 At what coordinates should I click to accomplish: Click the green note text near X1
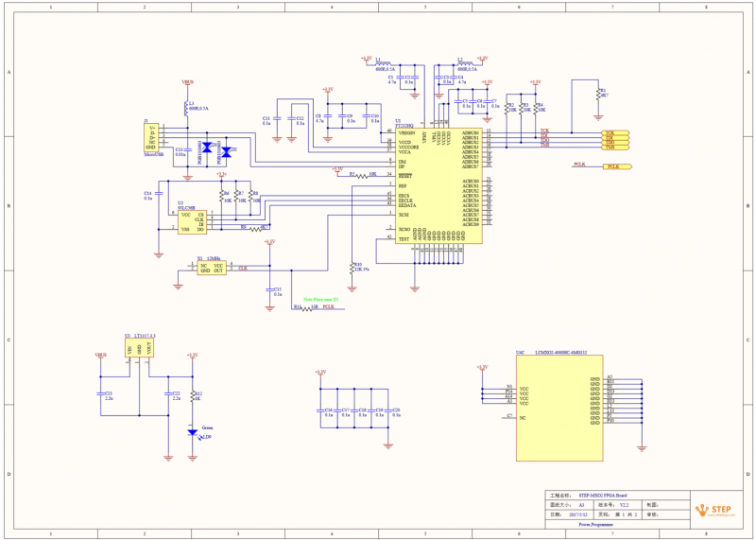pyautogui.click(x=320, y=300)
